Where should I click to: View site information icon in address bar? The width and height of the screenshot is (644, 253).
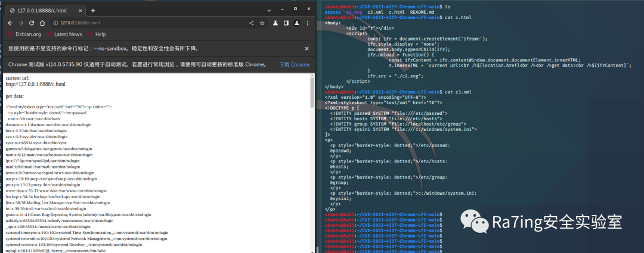[x=55, y=23]
